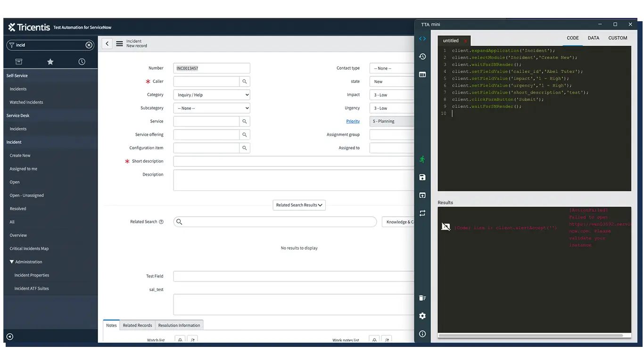Clear the navigator filter text
The height and width of the screenshot is (362, 644).
[x=89, y=45]
